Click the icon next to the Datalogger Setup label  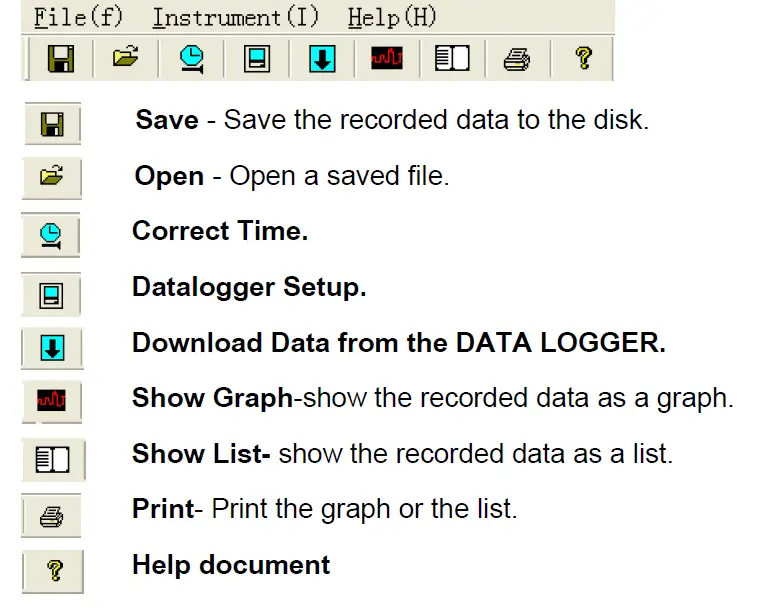point(50,294)
